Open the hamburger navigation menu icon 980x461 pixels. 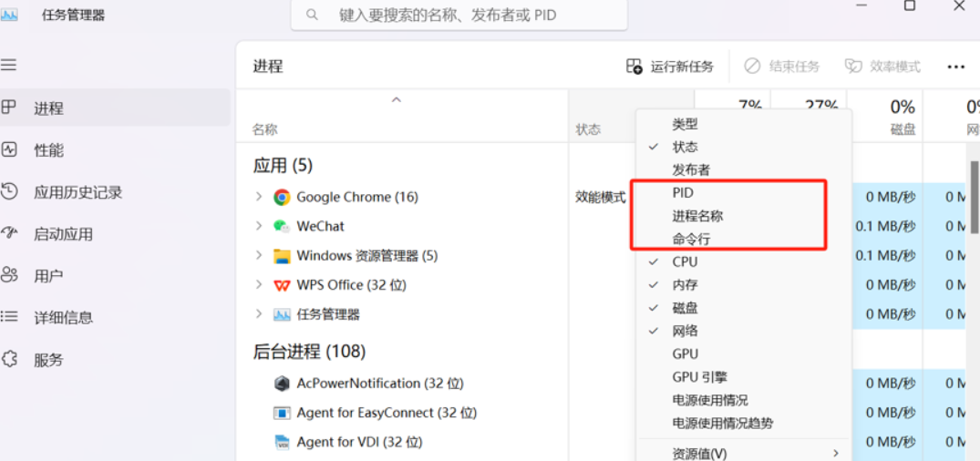tap(9, 65)
